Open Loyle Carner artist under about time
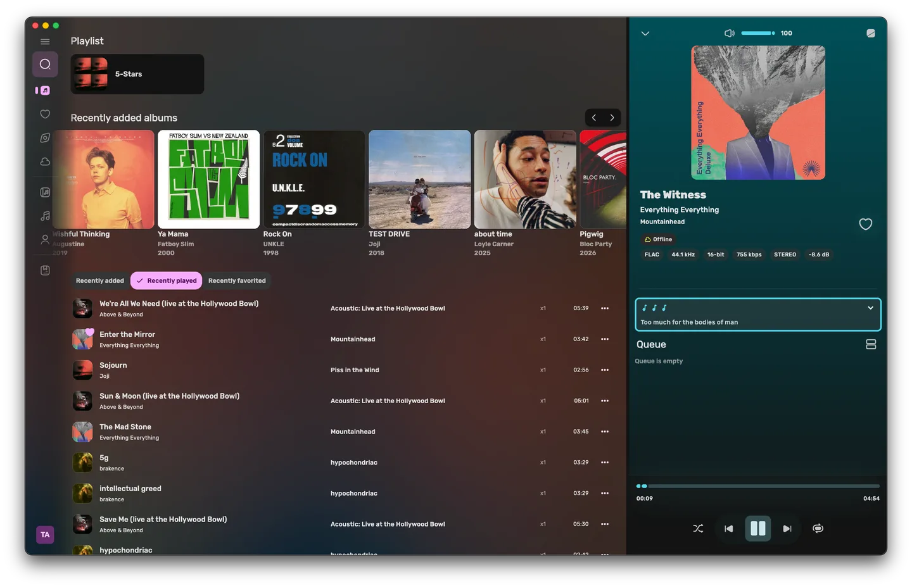 coord(494,244)
